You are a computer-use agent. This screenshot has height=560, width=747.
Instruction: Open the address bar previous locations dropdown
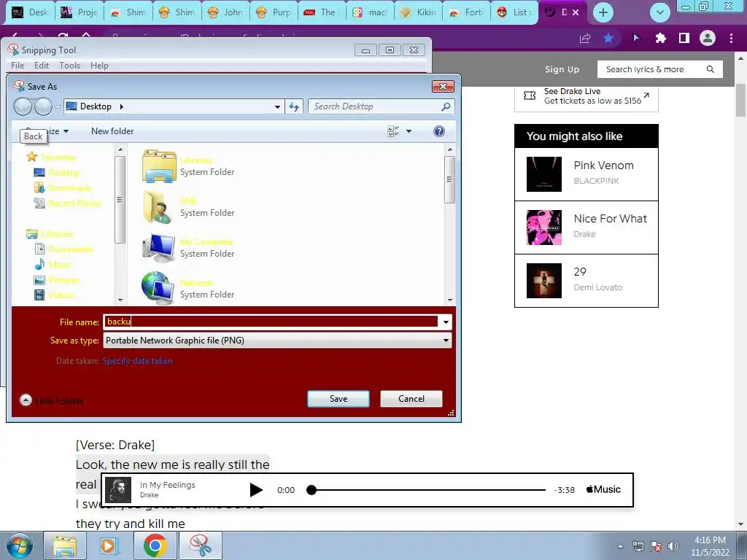click(277, 106)
